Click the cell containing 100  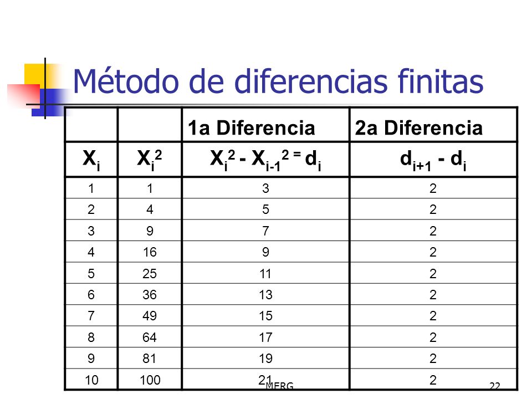point(150,380)
